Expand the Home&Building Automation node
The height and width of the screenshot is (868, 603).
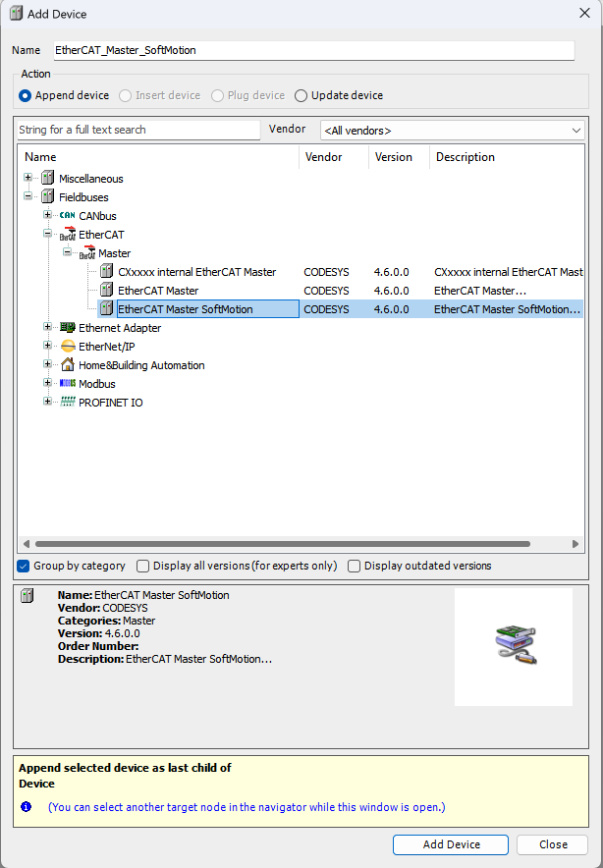[47, 363]
